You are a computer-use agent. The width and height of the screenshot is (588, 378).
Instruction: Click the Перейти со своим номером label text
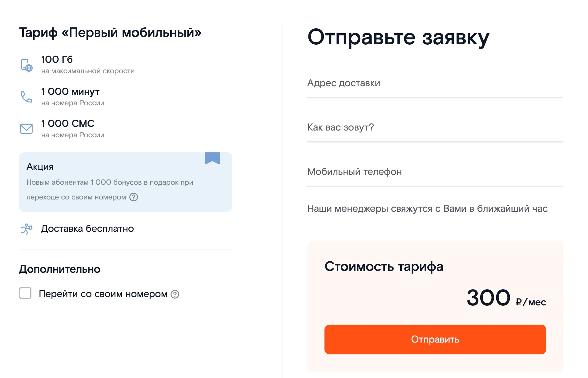coord(103,294)
